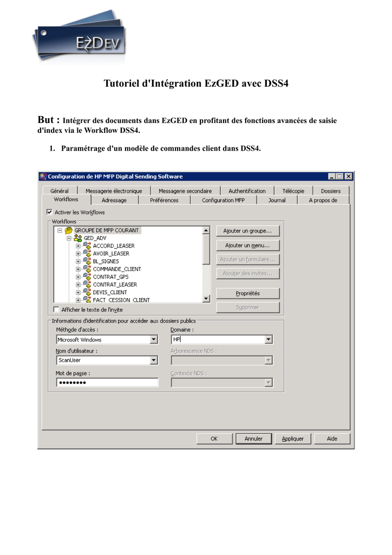392x555 pixels.
Task: Switch to the Général tab
Action: pos(60,191)
